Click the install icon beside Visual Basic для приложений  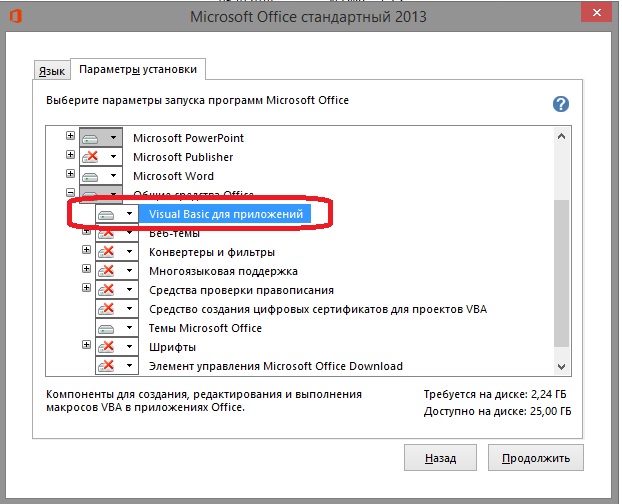pyautogui.click(x=110, y=214)
